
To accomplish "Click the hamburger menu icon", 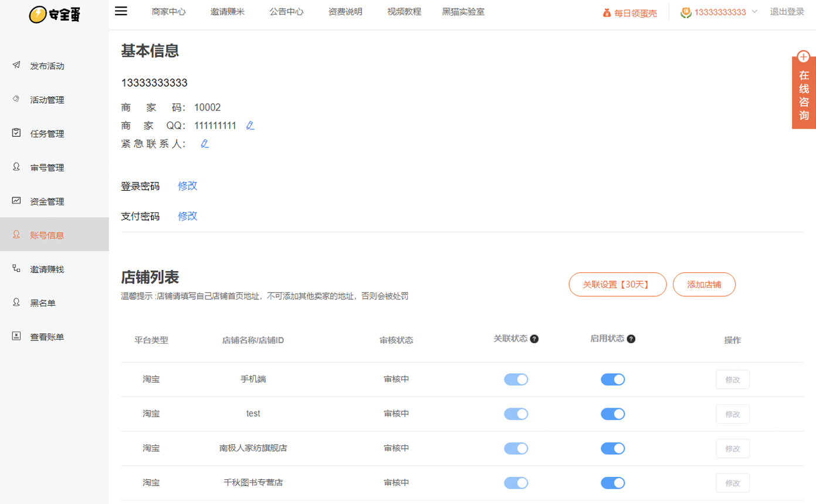I will [x=121, y=11].
